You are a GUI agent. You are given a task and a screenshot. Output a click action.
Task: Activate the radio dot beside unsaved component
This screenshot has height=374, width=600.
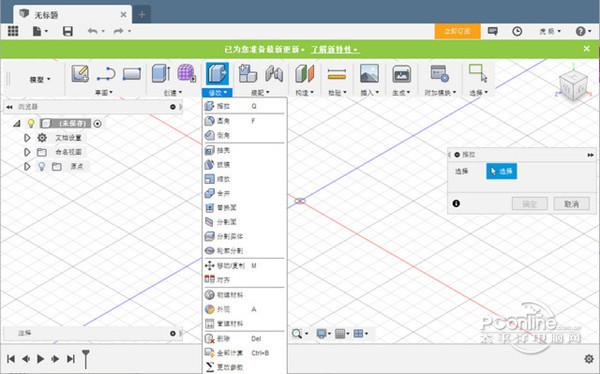pyautogui.click(x=98, y=124)
